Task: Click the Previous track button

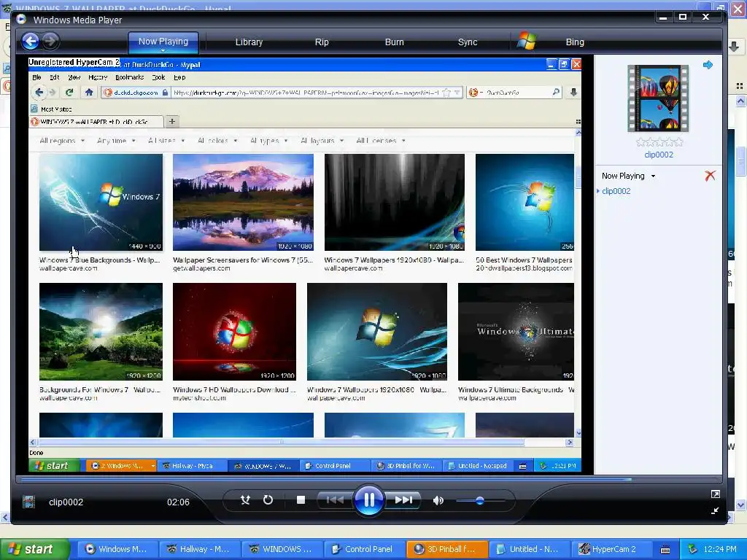Action: 335,500
